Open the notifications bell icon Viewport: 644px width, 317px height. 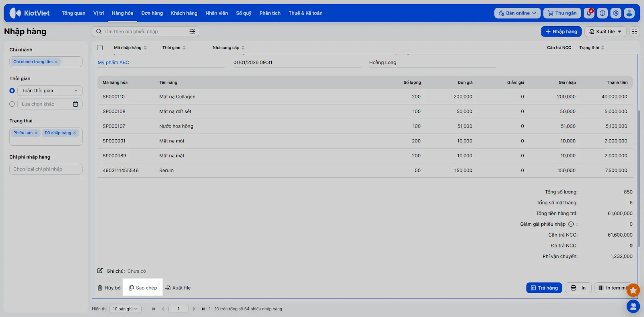(x=589, y=13)
